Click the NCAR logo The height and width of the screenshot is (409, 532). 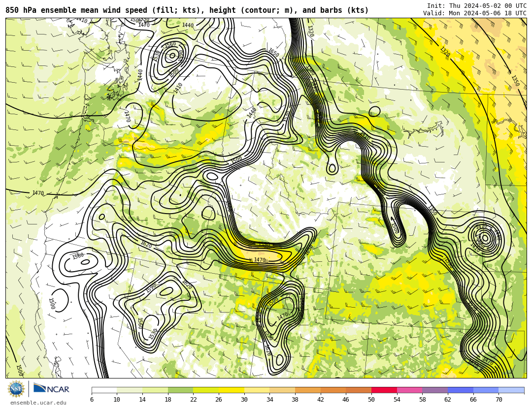click(x=51, y=388)
